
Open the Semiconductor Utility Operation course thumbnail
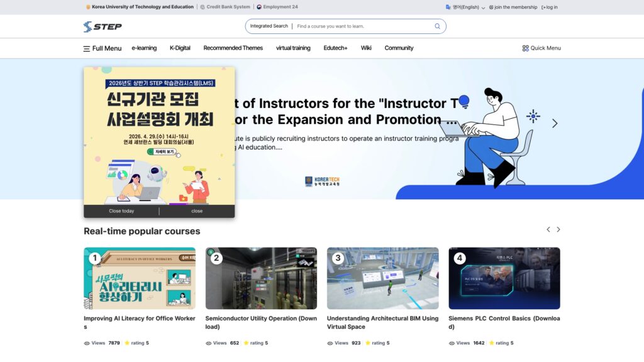(x=261, y=277)
